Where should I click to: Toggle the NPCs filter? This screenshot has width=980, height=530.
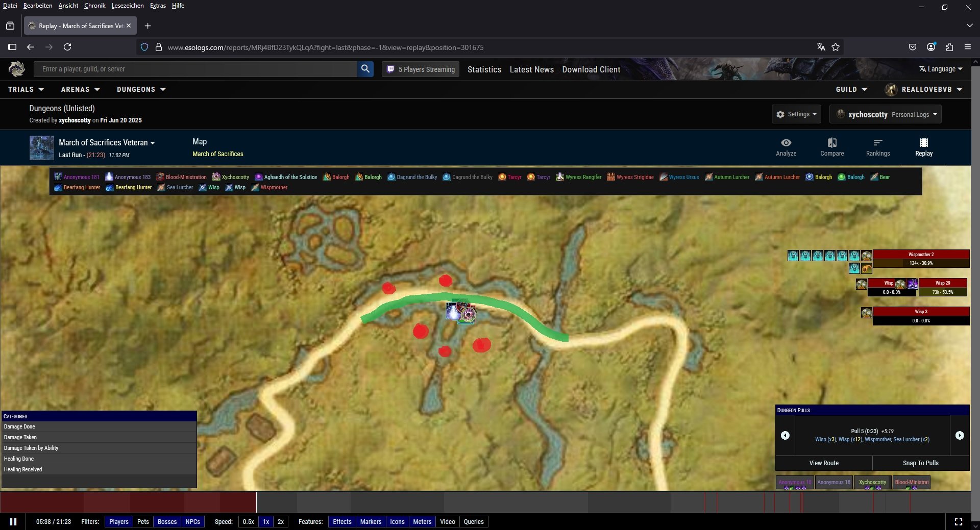192,522
